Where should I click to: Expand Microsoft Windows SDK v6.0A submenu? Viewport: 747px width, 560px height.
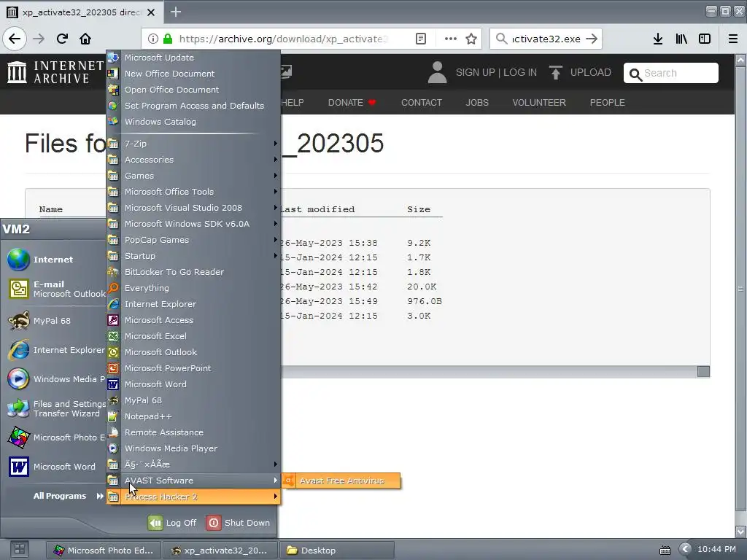point(193,224)
